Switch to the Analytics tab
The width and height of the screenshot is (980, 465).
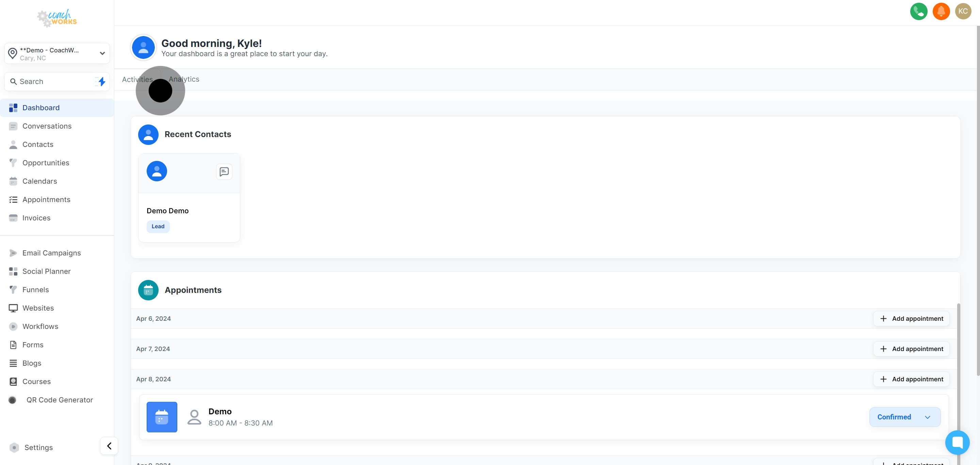coord(184,79)
